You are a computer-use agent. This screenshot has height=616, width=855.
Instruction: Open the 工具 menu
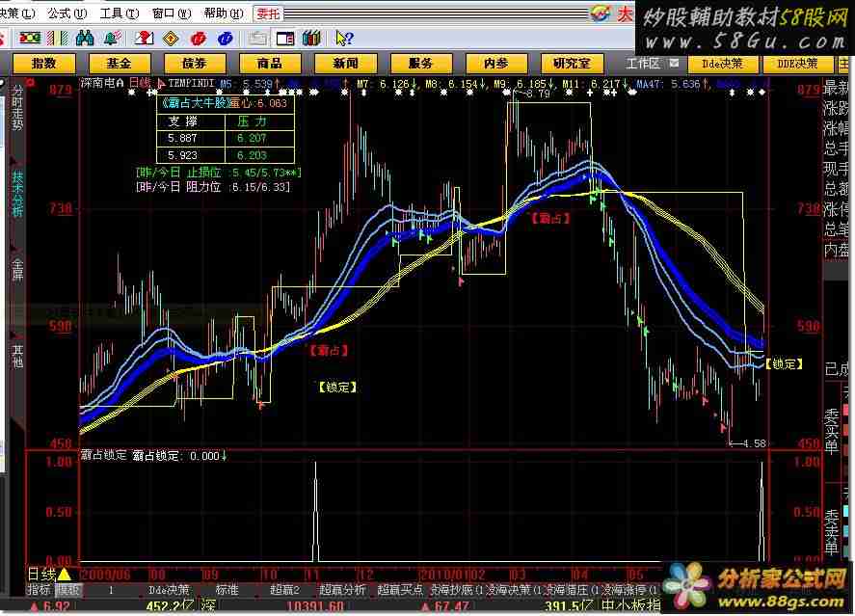(116, 13)
